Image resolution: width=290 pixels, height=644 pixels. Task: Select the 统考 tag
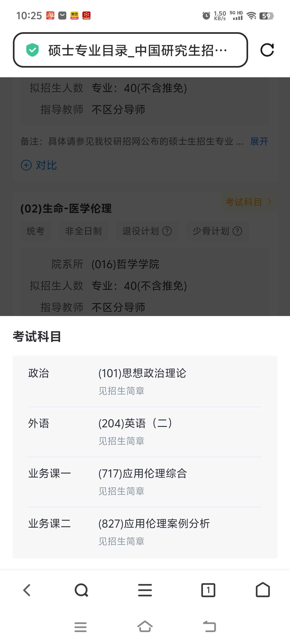click(x=35, y=231)
